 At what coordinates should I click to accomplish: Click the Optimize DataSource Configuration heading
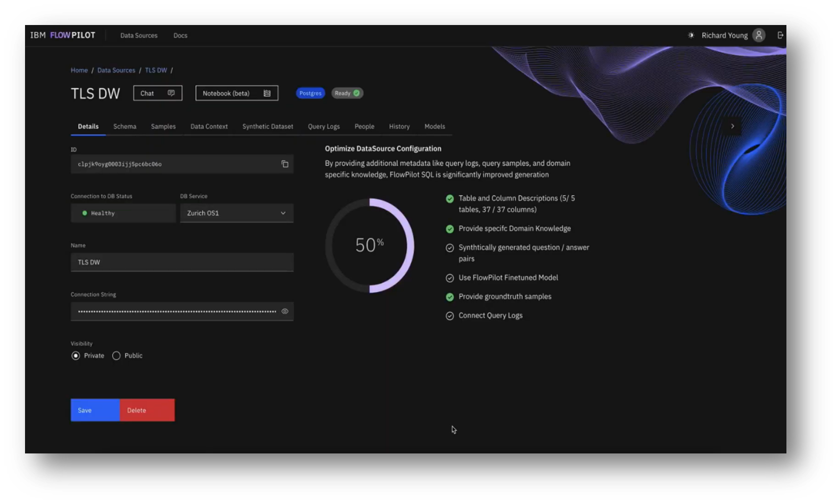[x=383, y=149]
